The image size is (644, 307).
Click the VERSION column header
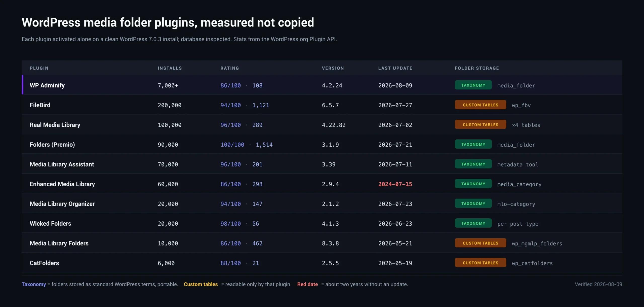333,68
